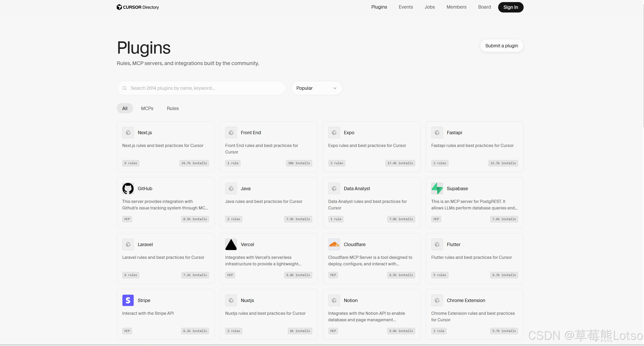This screenshot has height=346, width=644.
Task: Click the green Supabase logo icon
Action: pyautogui.click(x=437, y=189)
